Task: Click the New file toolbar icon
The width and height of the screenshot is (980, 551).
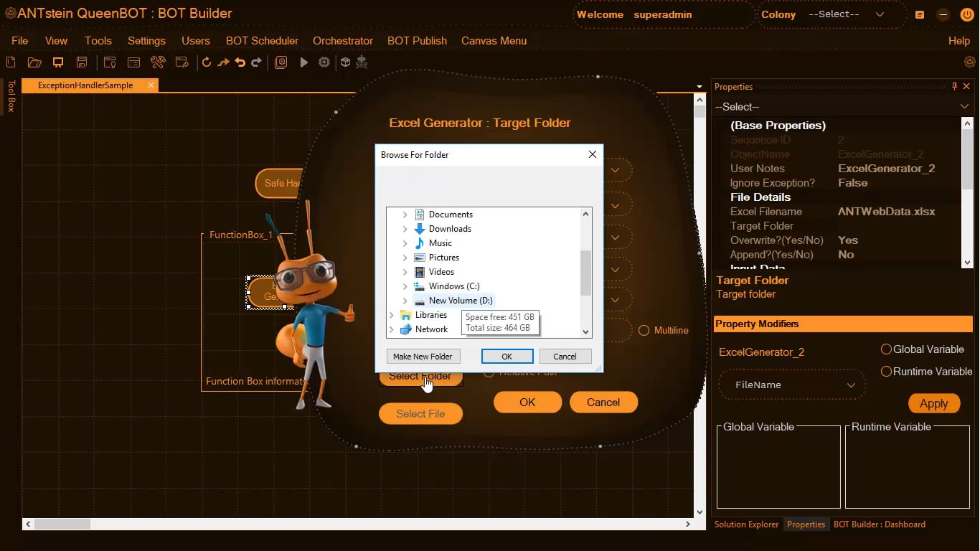Action: pos(11,62)
